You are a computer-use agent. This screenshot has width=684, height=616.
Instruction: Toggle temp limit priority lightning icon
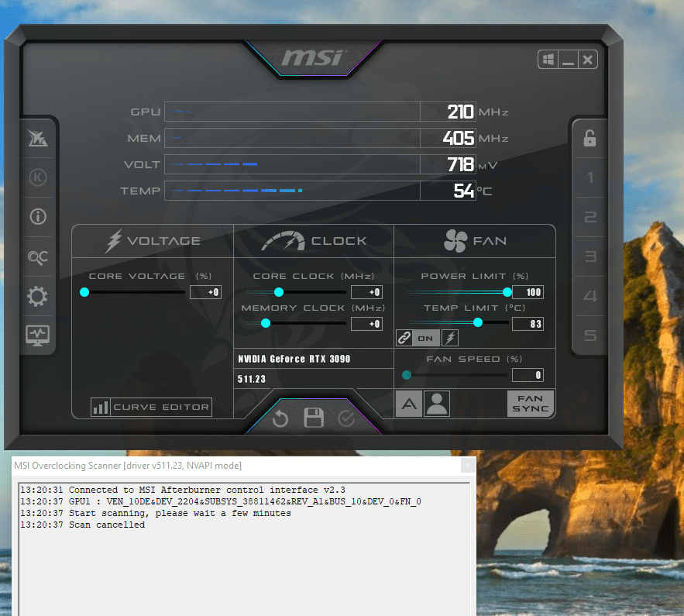[x=450, y=338]
